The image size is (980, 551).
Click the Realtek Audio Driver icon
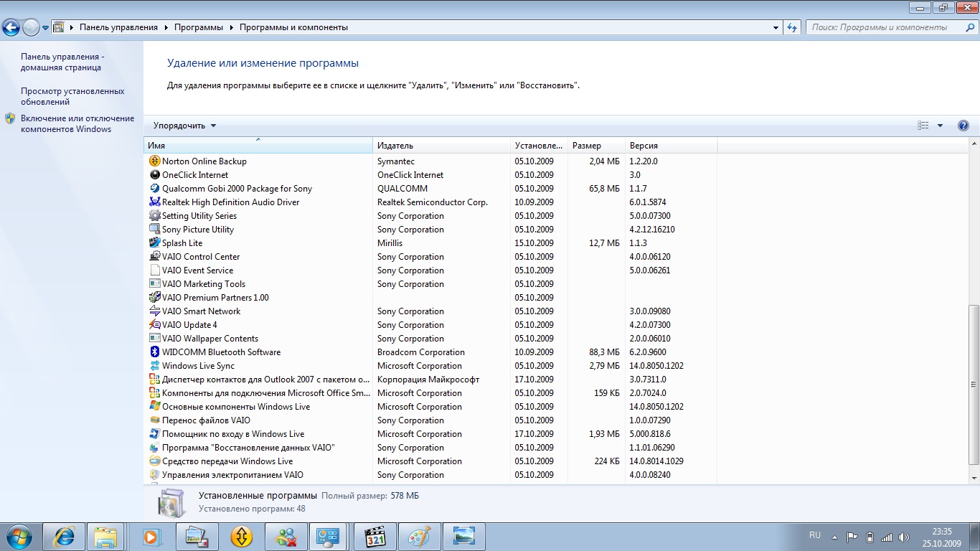point(154,202)
